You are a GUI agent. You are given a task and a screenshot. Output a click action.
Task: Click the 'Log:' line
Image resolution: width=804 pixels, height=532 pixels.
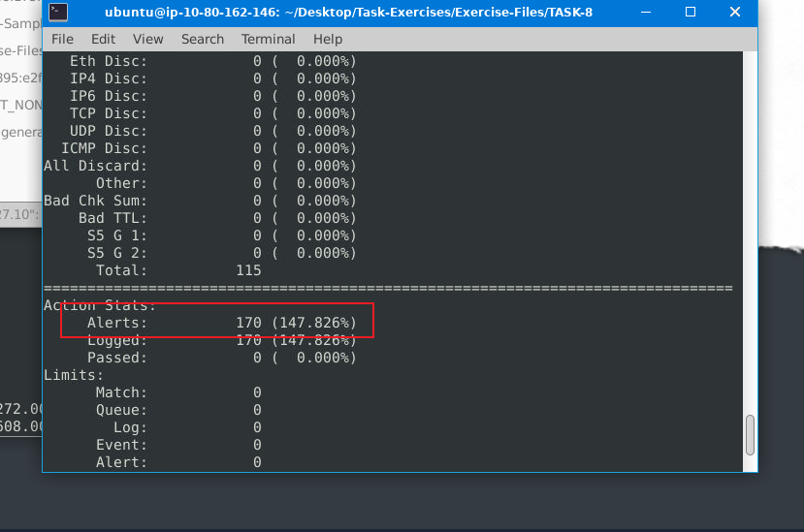tap(187, 427)
